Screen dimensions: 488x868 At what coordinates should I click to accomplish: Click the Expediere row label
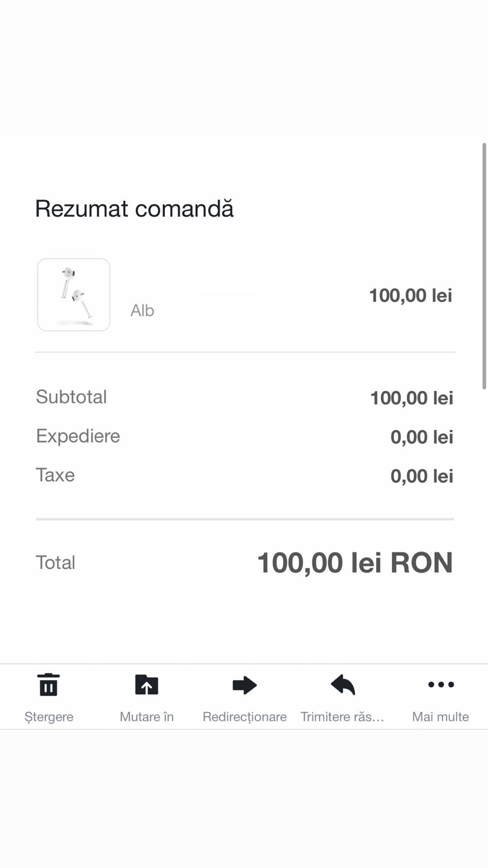pyautogui.click(x=78, y=436)
